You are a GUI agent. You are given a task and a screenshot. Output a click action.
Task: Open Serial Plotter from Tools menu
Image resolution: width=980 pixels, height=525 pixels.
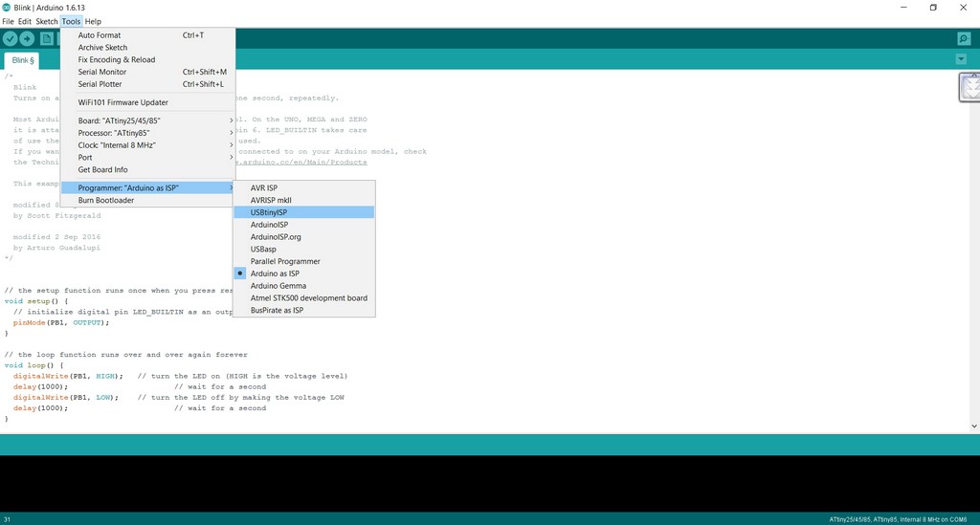[147, 84]
